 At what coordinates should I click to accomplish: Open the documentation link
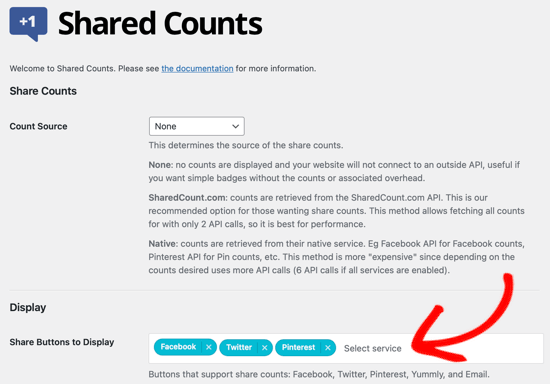point(197,68)
